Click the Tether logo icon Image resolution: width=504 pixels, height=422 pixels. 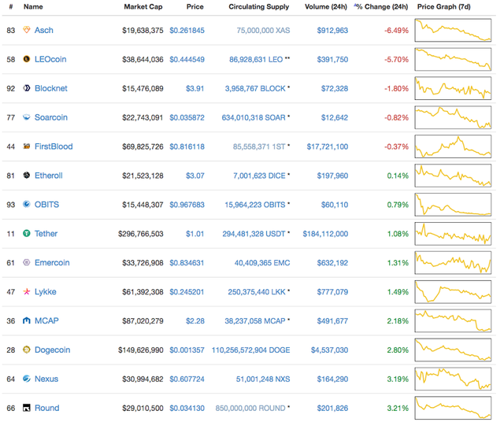(27, 233)
